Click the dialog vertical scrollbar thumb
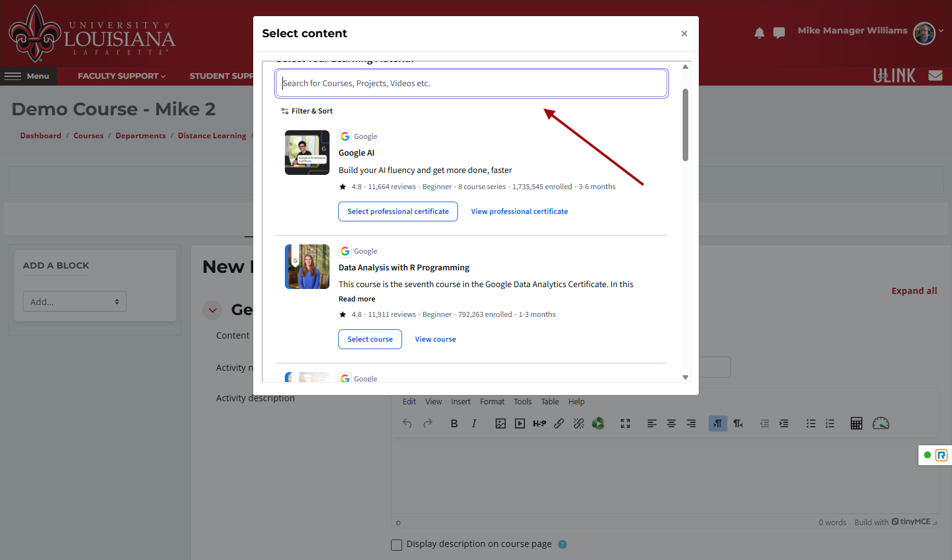This screenshot has width=952, height=560. pos(685,125)
